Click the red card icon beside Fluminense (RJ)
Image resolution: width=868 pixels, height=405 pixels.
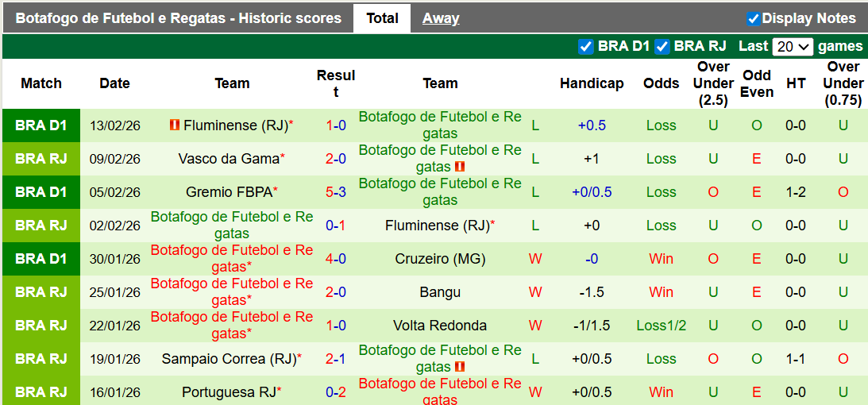(175, 125)
